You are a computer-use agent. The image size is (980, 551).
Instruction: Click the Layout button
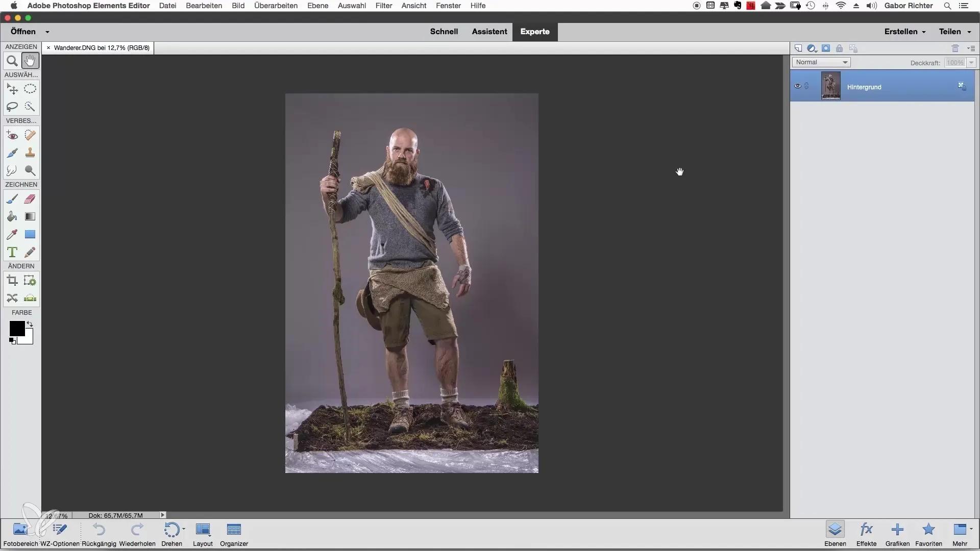pyautogui.click(x=203, y=534)
